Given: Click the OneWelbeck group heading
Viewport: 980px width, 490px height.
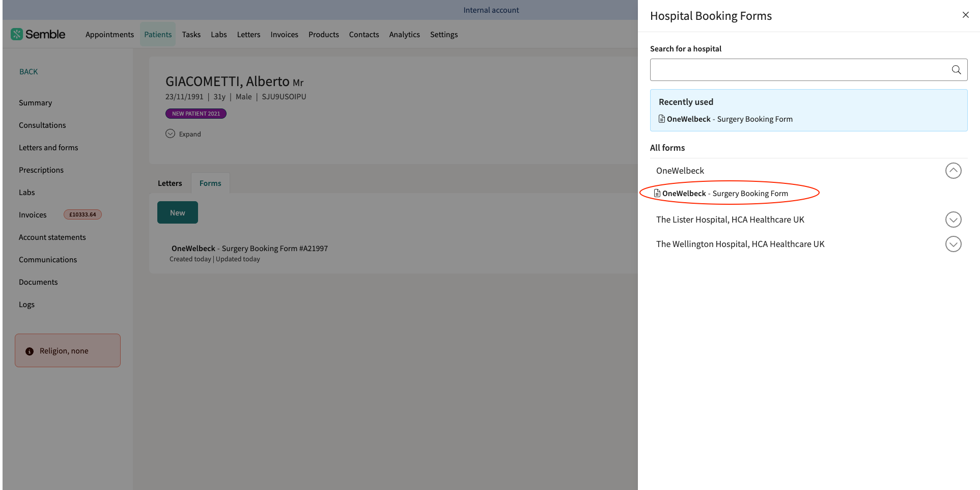Looking at the screenshot, I should click(680, 171).
